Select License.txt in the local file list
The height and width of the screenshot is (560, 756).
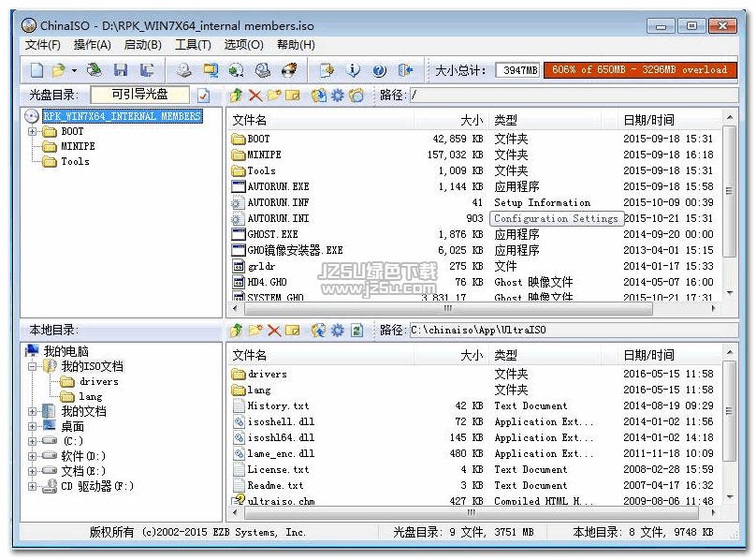tap(472, 470)
